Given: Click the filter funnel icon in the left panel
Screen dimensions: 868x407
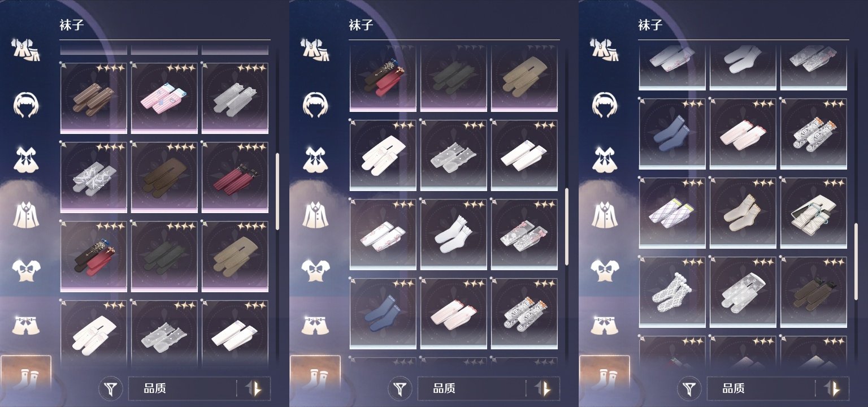Looking at the screenshot, I should click(112, 389).
